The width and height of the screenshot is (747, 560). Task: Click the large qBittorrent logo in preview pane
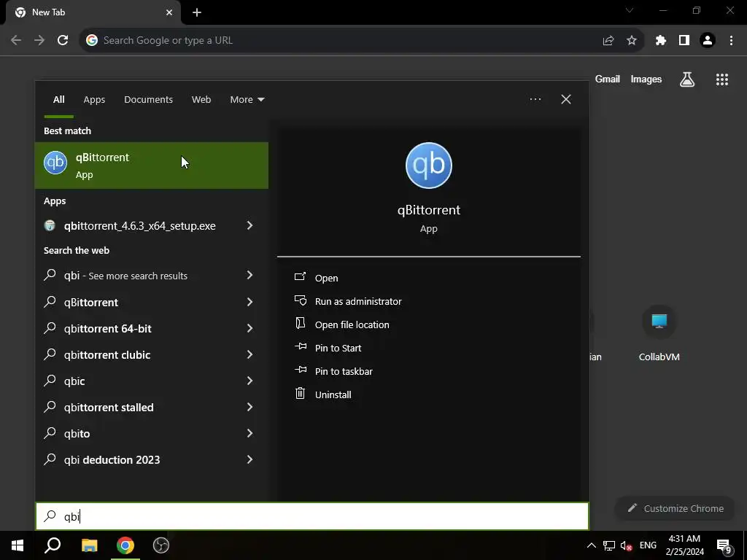point(429,166)
